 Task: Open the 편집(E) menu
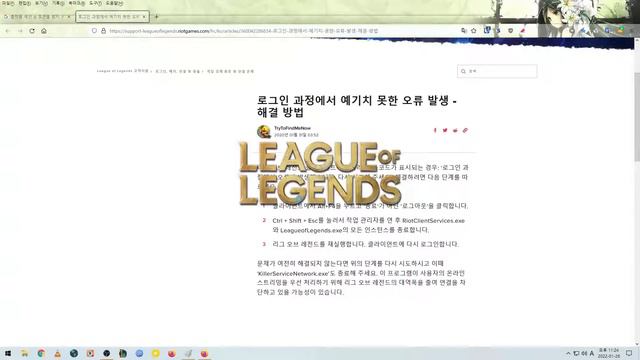pos(24,3)
